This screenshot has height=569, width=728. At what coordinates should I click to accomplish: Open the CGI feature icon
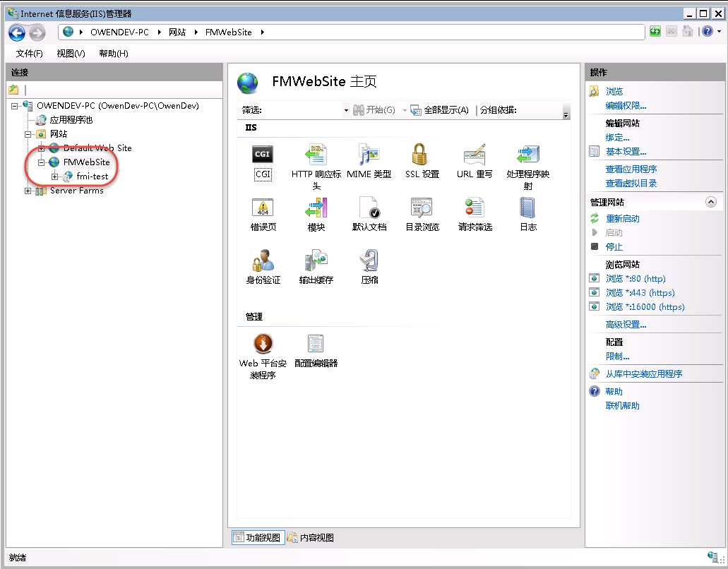[x=263, y=155]
